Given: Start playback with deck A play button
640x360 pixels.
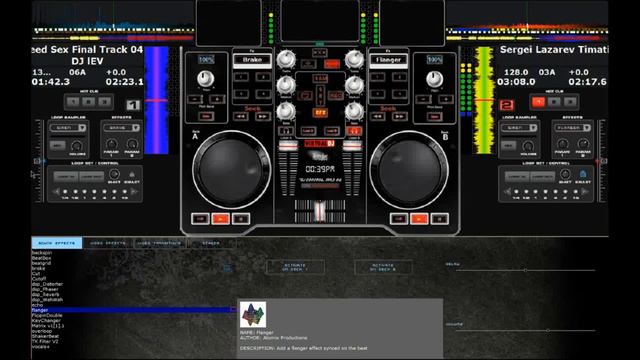Looking at the screenshot, I should 220,219.
